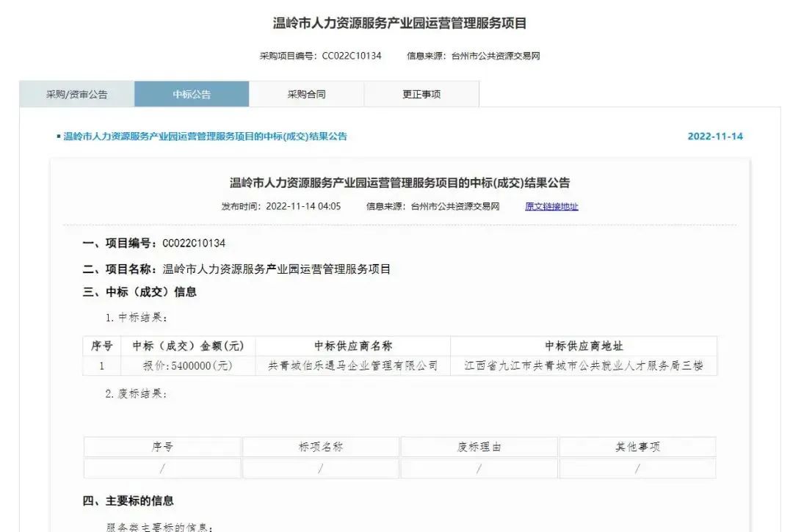Click the 2. 废标结果 label
This screenshot has height=532, width=793.
pyautogui.click(x=136, y=393)
